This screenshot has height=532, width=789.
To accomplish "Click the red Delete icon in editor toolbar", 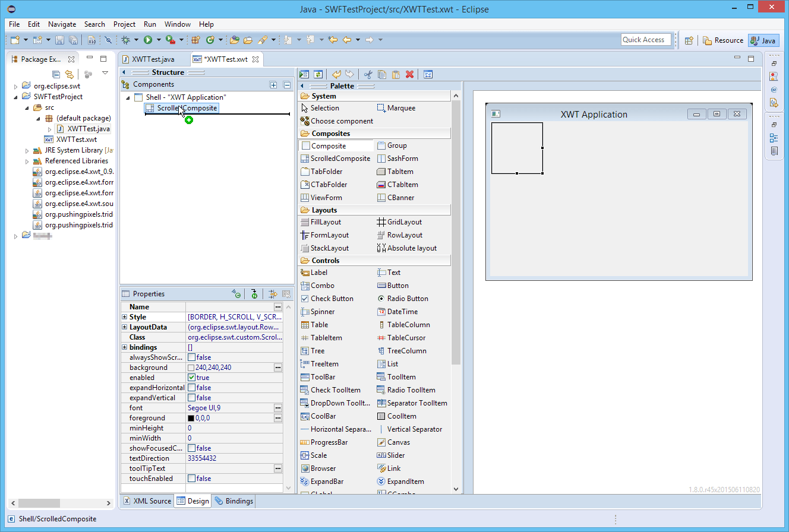I will pos(409,74).
